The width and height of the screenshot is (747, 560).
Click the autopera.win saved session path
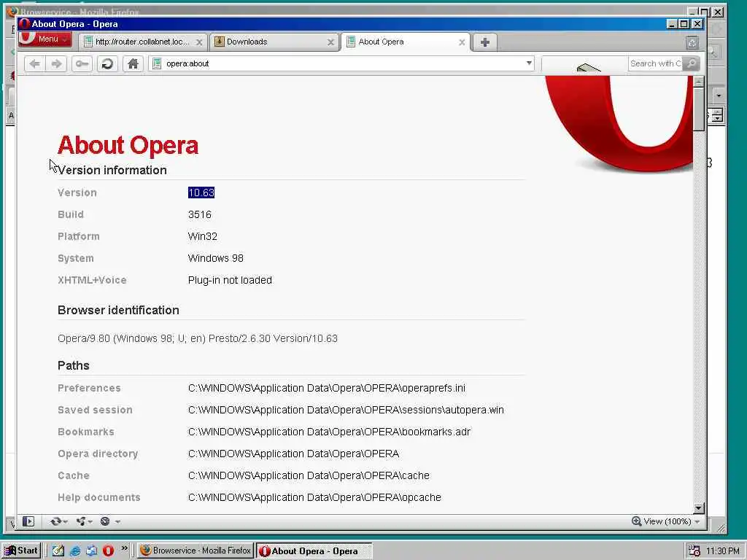[346, 410]
